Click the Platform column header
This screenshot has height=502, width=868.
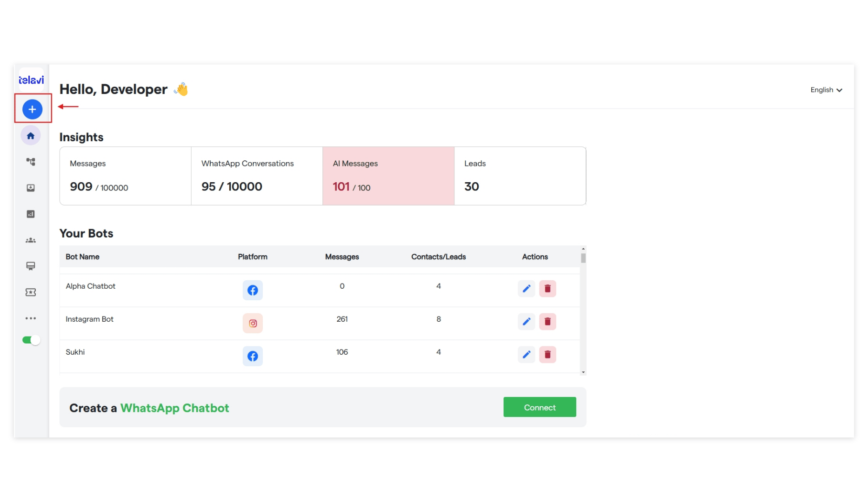tap(253, 257)
